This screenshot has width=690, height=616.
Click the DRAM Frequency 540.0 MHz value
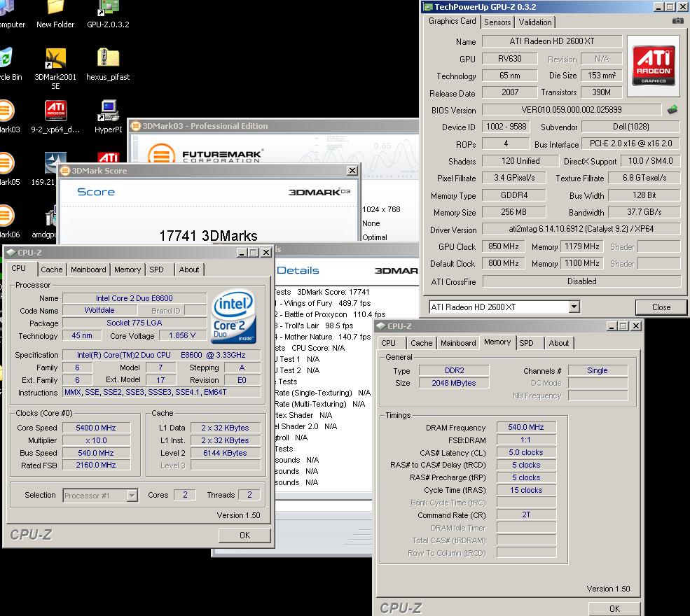coord(526,427)
